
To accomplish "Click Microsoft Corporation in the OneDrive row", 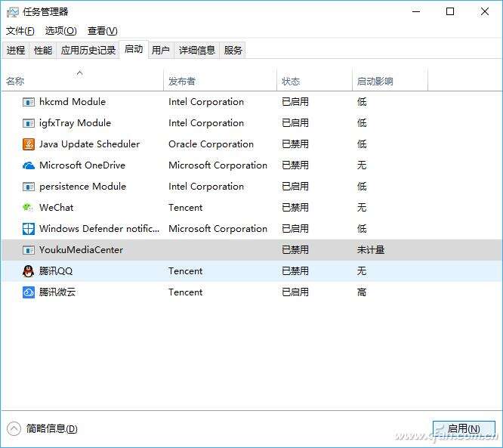I will coord(218,165).
